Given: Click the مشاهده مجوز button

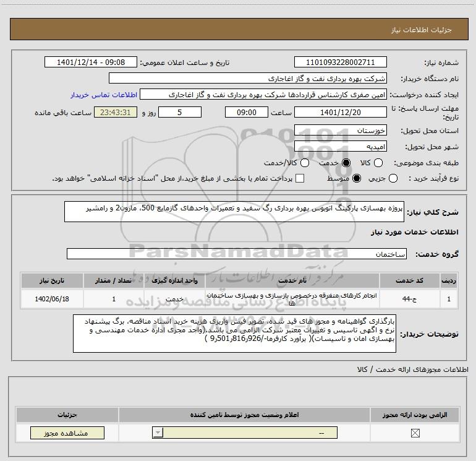Looking at the screenshot, I should pos(67,433).
